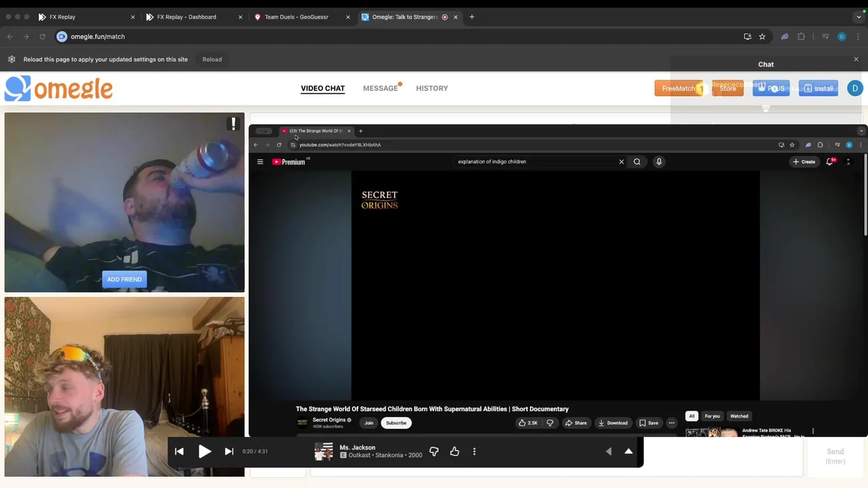Open the Omegle Store button
This screenshot has height=488, width=868.
click(728, 88)
